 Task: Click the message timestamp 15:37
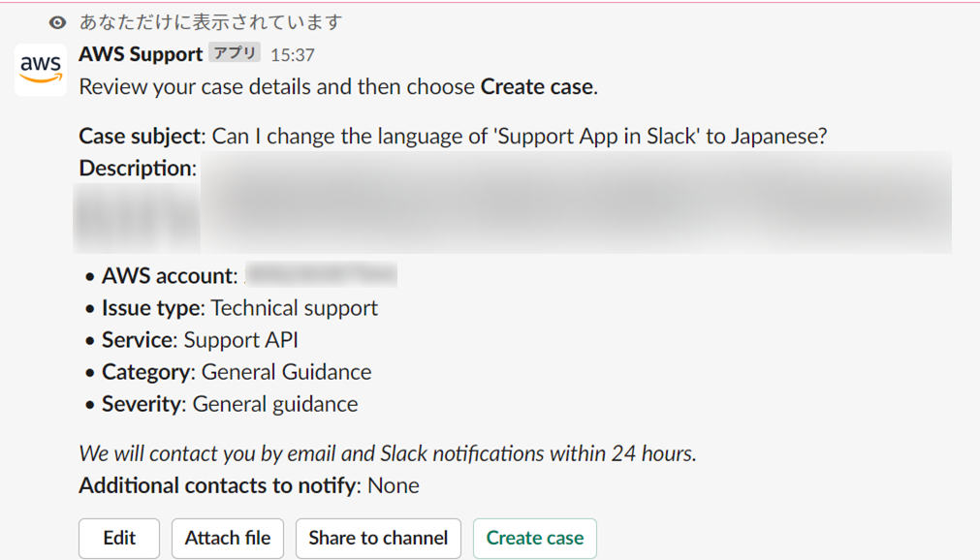tap(293, 55)
